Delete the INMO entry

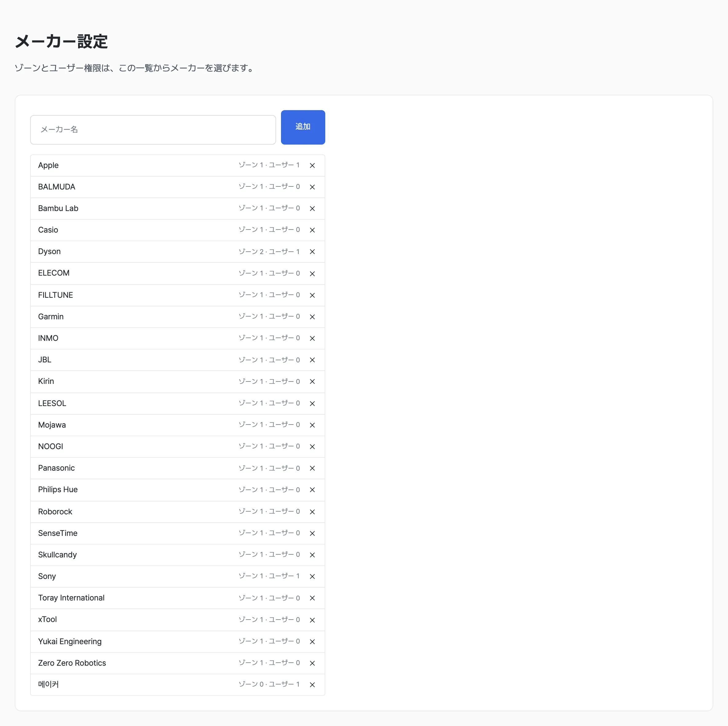click(x=312, y=338)
